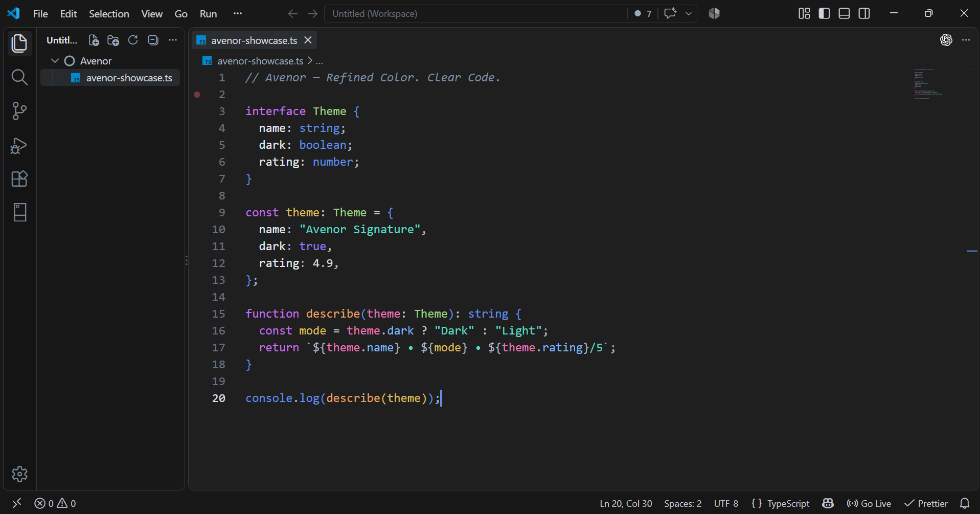Open the Explorer view in activity bar
This screenshot has width=980, height=514.
(19, 43)
